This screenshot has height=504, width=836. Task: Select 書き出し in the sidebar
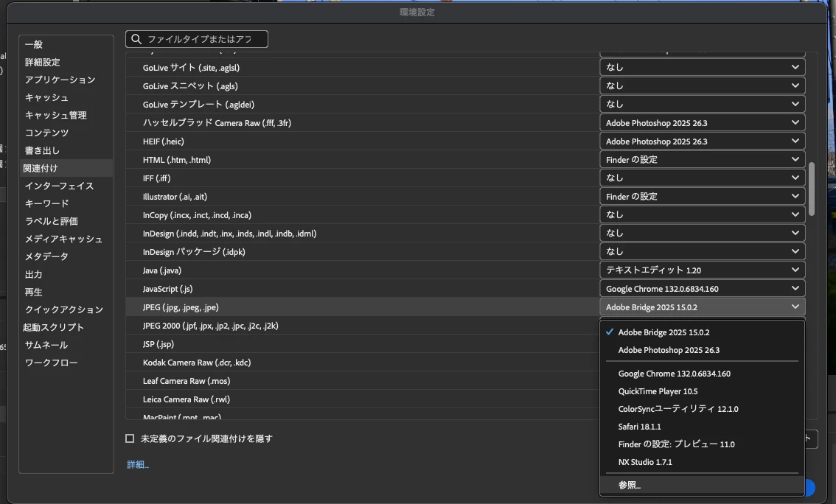tap(42, 150)
